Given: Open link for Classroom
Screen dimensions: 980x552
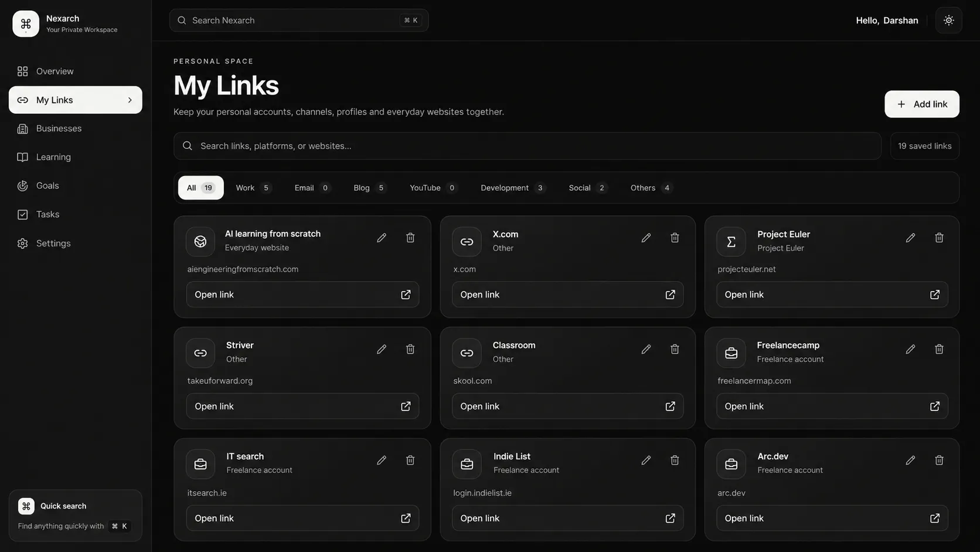Looking at the screenshot, I should [x=567, y=406].
